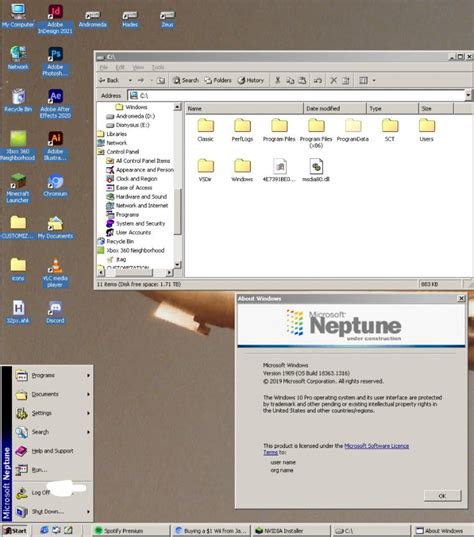
Task: Select the msdia80.dll file
Action: 316,170
